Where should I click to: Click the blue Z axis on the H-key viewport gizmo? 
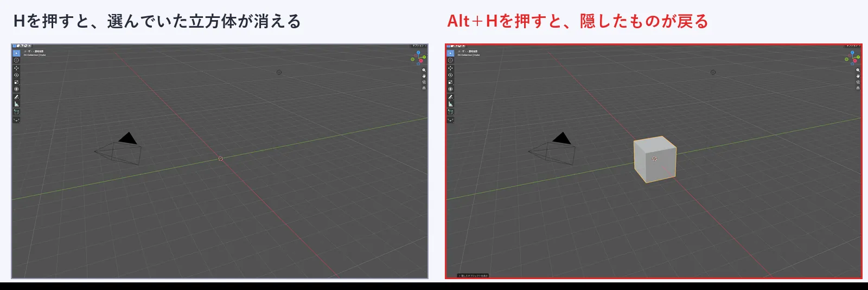[418, 53]
